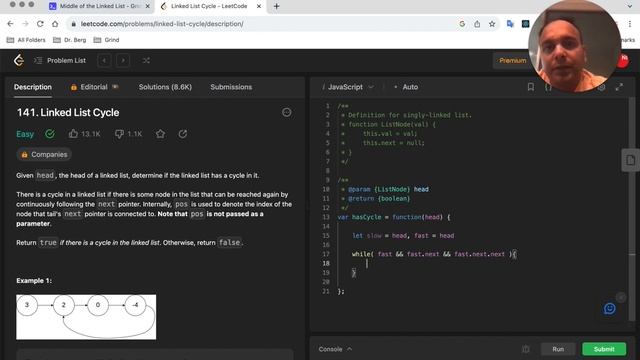Share the problem icon
Screen dimensions: 640x360
click(x=182, y=134)
